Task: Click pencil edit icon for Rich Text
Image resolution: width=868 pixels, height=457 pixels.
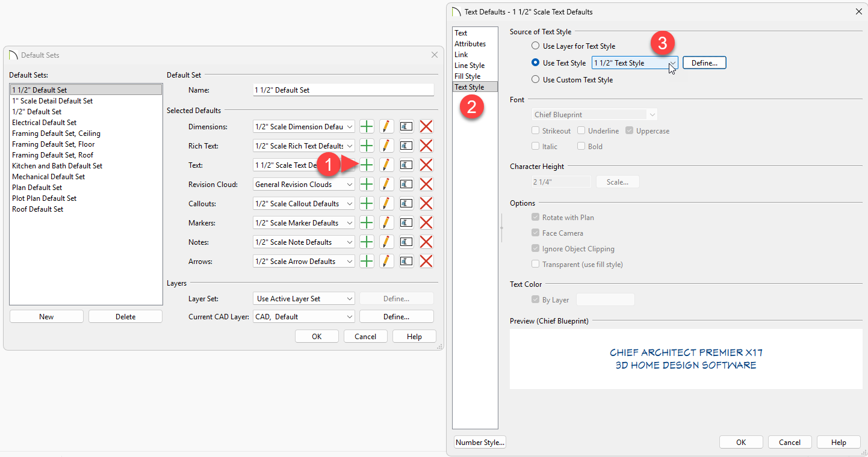Action: pos(386,146)
